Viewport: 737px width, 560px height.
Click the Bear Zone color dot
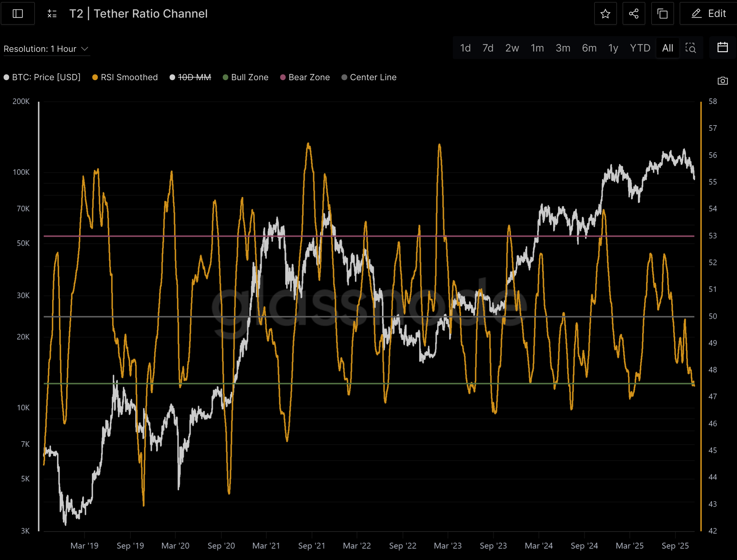[x=283, y=77]
